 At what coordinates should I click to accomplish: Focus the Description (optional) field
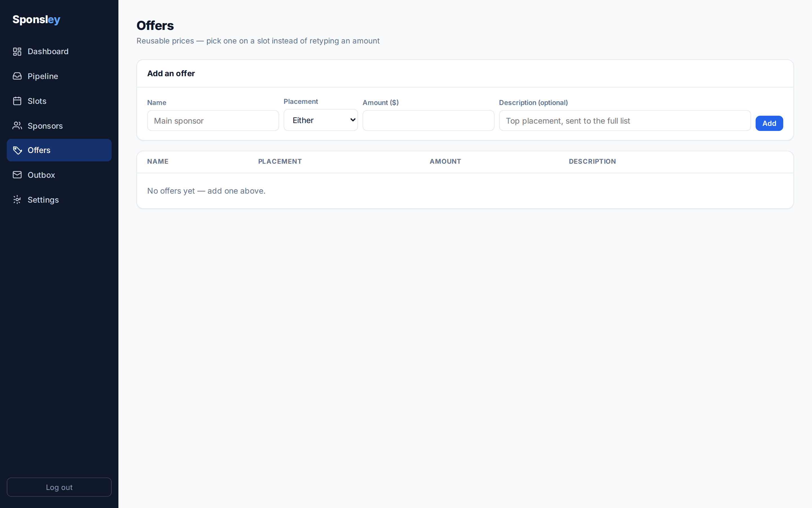(x=625, y=121)
